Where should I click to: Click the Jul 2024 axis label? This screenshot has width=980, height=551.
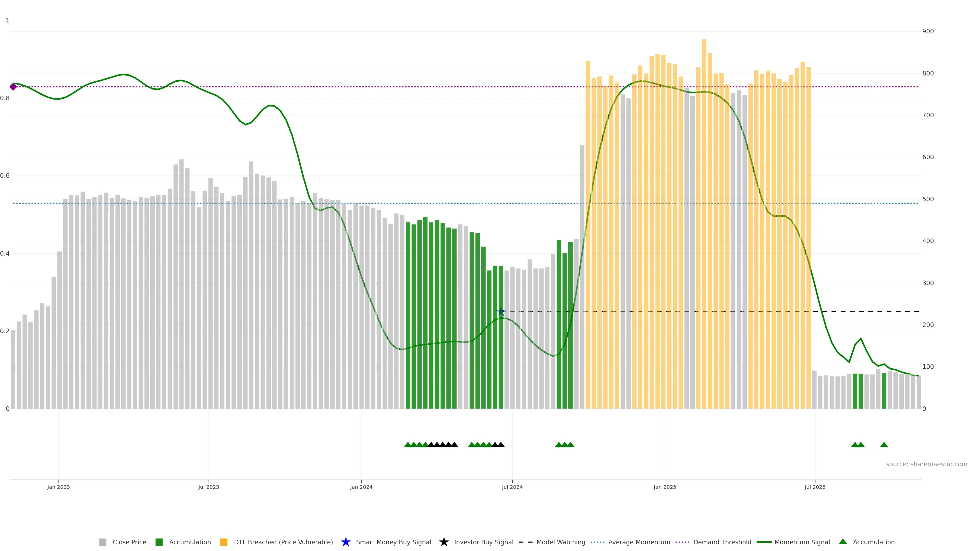512,487
